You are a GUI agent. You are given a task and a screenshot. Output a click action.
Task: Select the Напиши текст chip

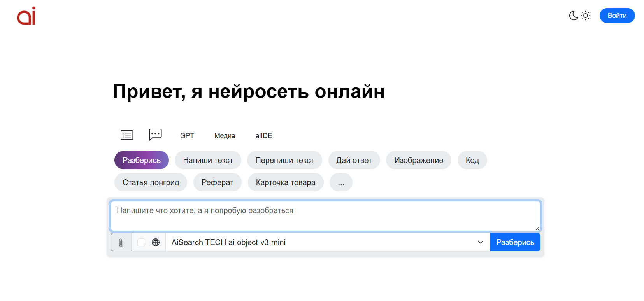tap(208, 160)
